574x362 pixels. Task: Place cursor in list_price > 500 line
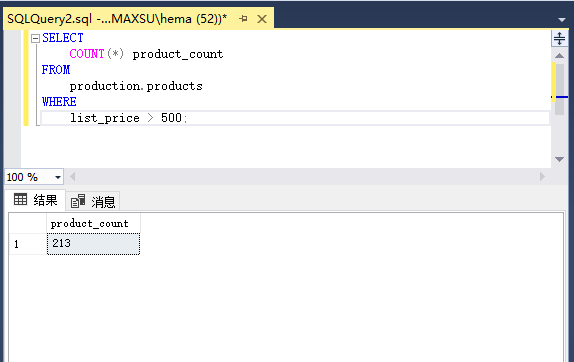tap(295, 118)
